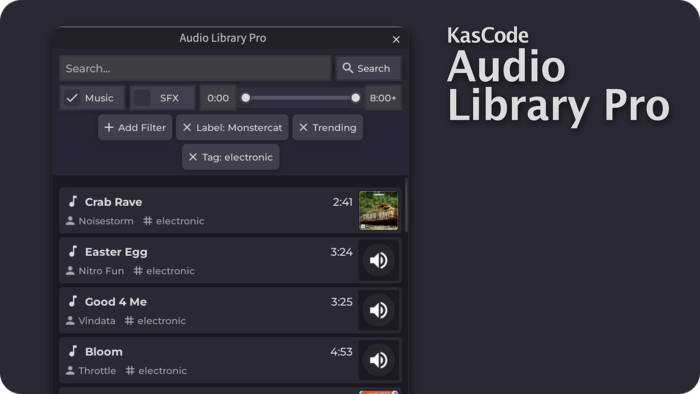Select the Good 4 Me track title
The height and width of the screenshot is (394, 700).
coord(116,302)
